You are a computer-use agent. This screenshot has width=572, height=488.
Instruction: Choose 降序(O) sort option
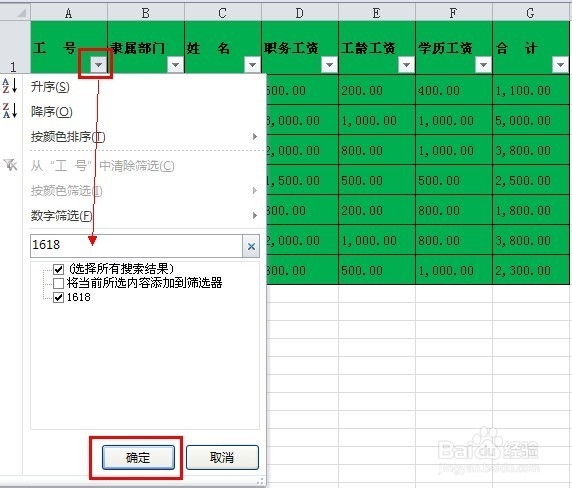click(x=51, y=112)
